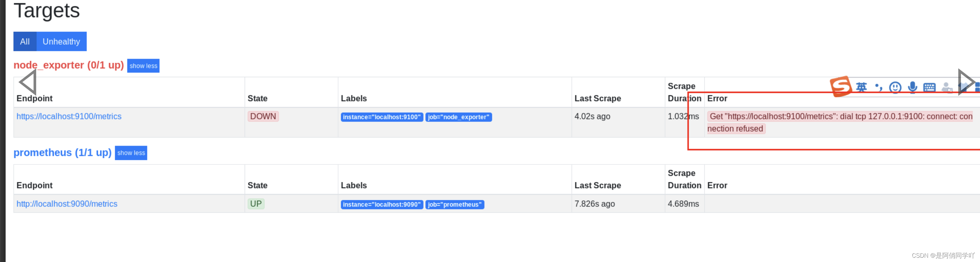
Task: Go to previous image with left arrow
Action: (28, 82)
